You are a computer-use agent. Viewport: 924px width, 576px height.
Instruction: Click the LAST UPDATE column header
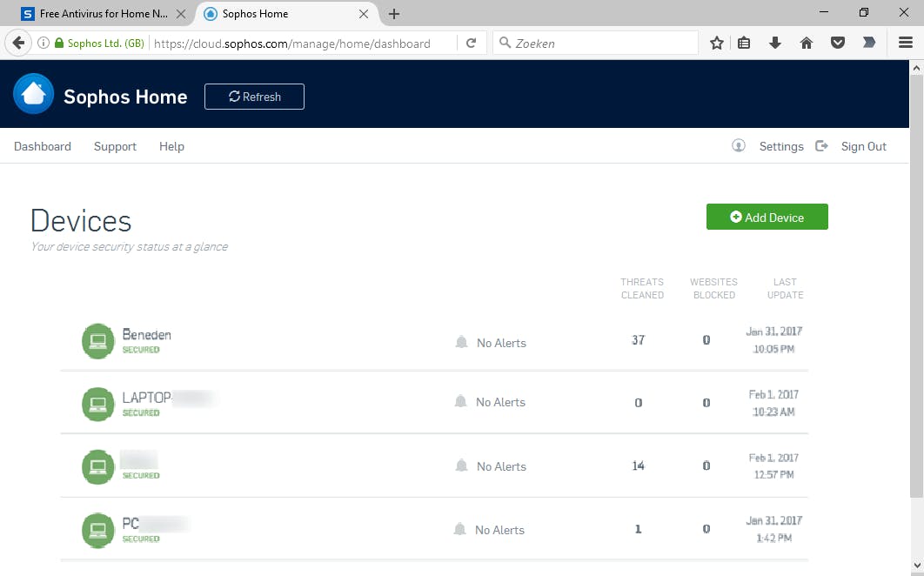tap(785, 288)
